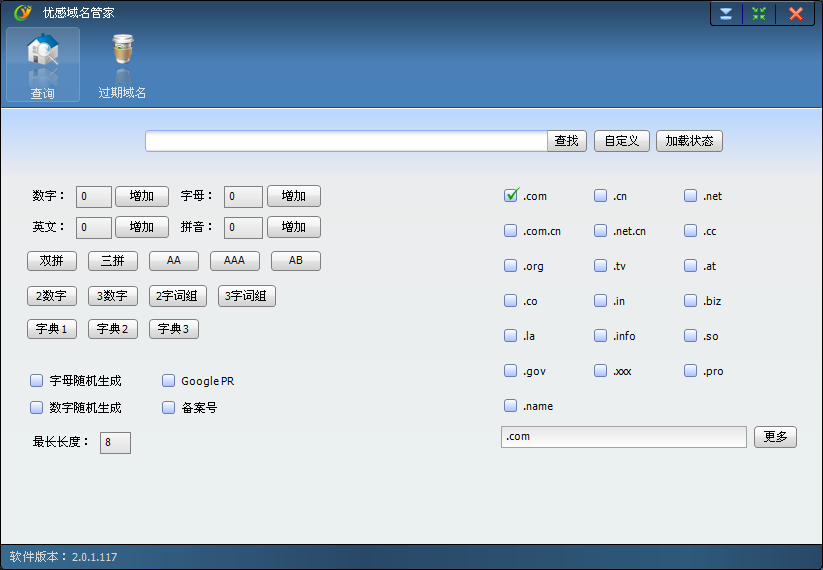Screen dimensions: 823x570
Task: Click the 查找 search button
Action: 567,141
